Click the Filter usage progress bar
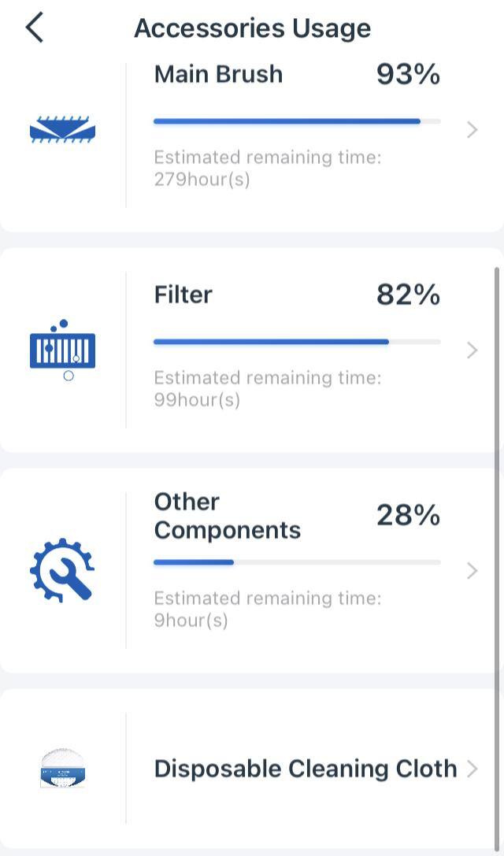This screenshot has height=856, width=504. point(297,342)
